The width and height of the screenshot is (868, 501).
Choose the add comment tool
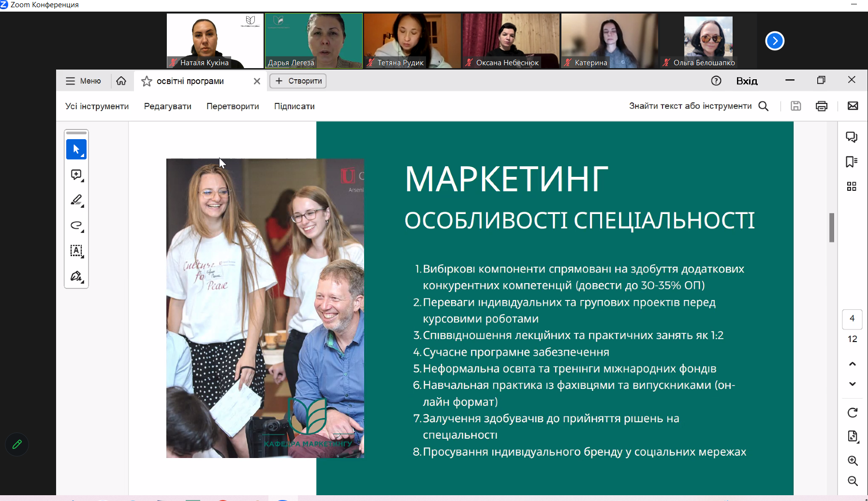[76, 175]
